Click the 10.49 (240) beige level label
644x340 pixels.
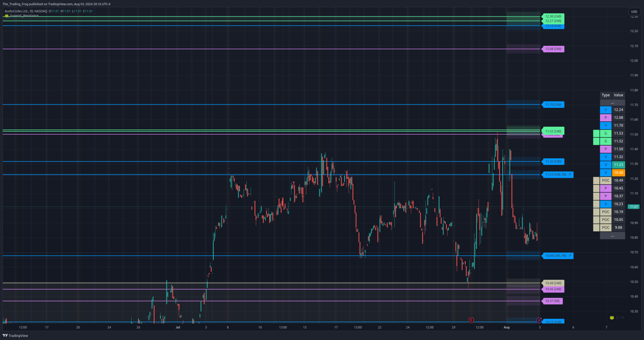point(553,283)
